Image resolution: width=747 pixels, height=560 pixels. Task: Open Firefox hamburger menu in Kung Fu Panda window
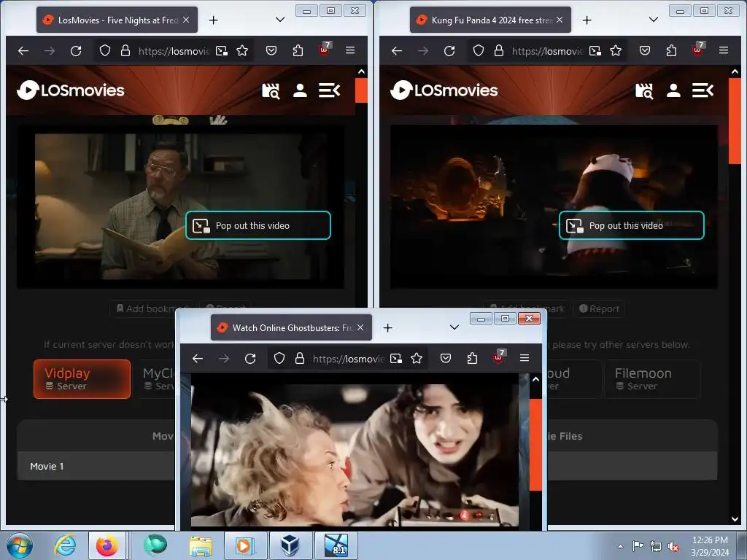pyautogui.click(x=724, y=50)
